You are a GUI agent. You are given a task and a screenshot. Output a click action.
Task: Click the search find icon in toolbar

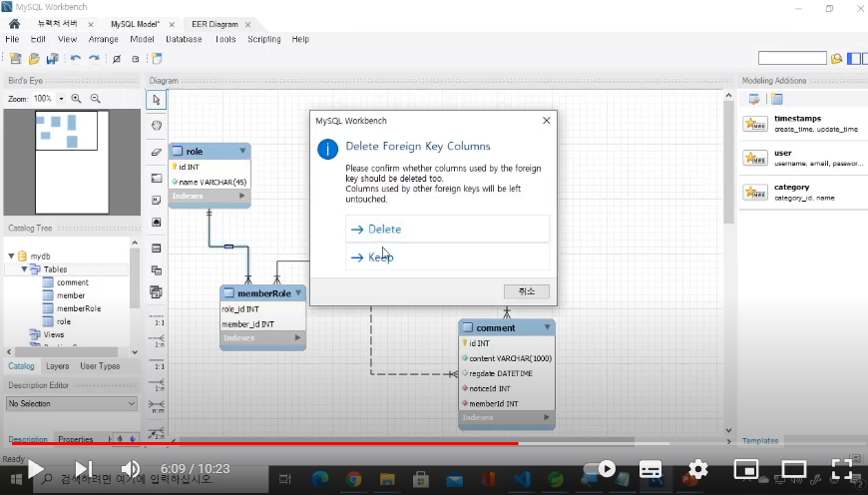836,58
